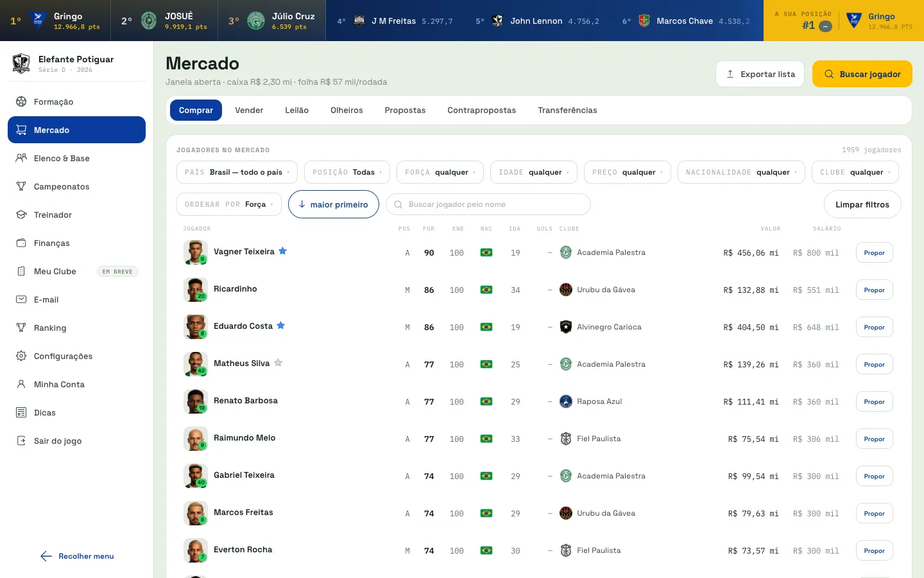Open the Finanças wallet icon
Image resolution: width=924 pixels, height=578 pixels.
tap(21, 243)
